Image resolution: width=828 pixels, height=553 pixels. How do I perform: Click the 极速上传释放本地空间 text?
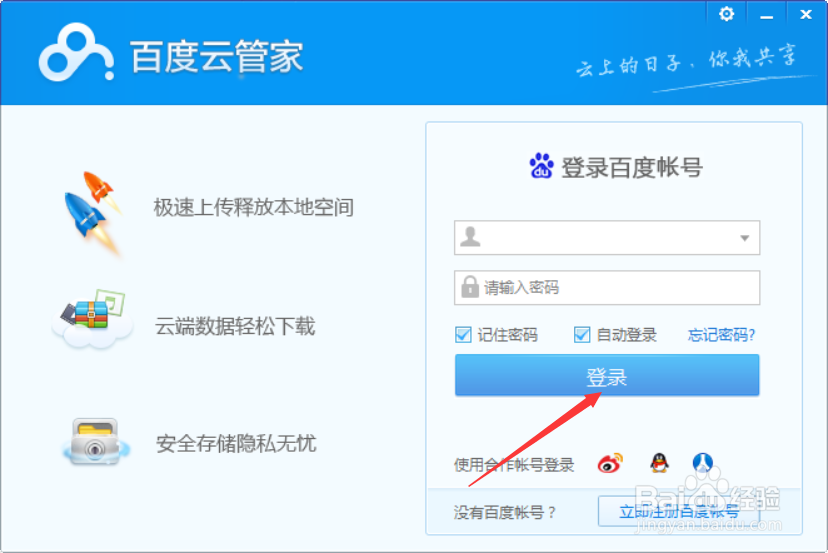tap(253, 207)
